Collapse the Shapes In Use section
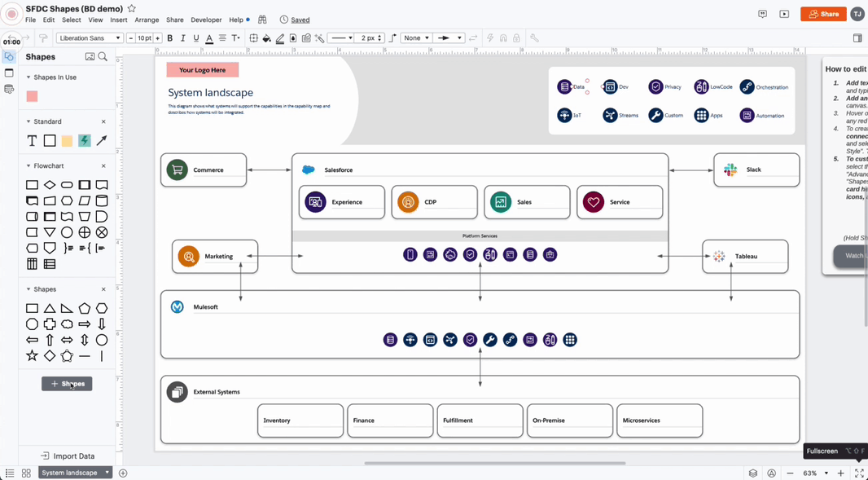 [x=28, y=77]
